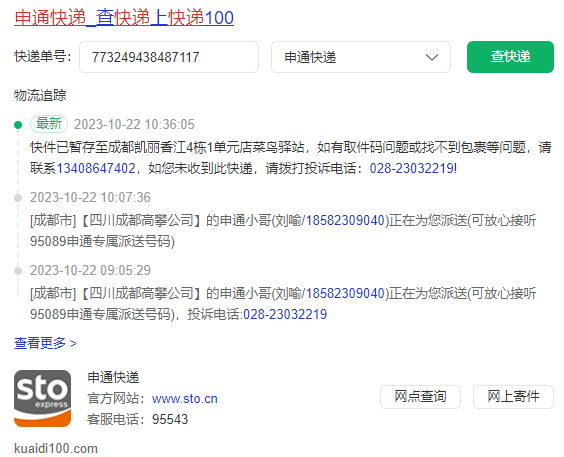Click complaint phone 028-23032219 in latest entry

(412, 168)
